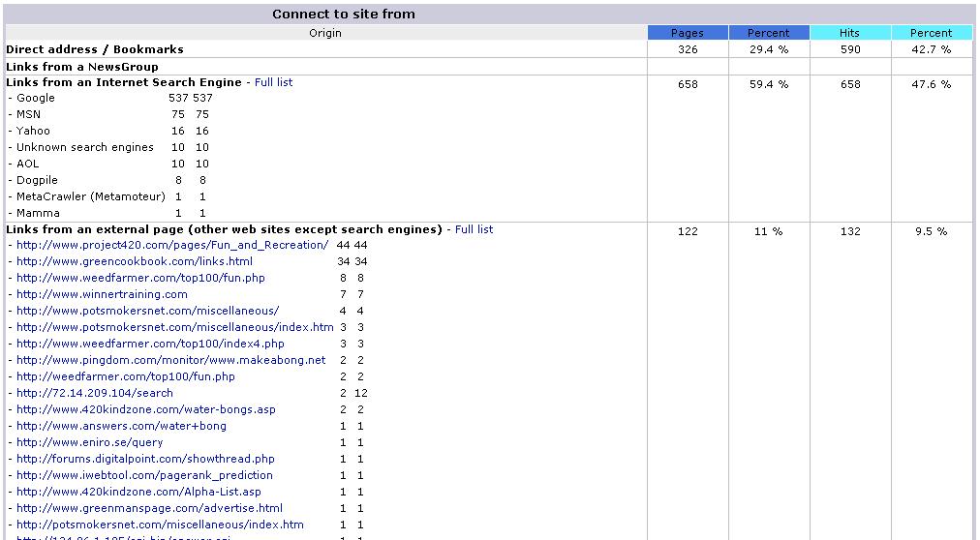The height and width of the screenshot is (540, 980).
Task: Click the cyan Hits column header
Action: point(850,33)
